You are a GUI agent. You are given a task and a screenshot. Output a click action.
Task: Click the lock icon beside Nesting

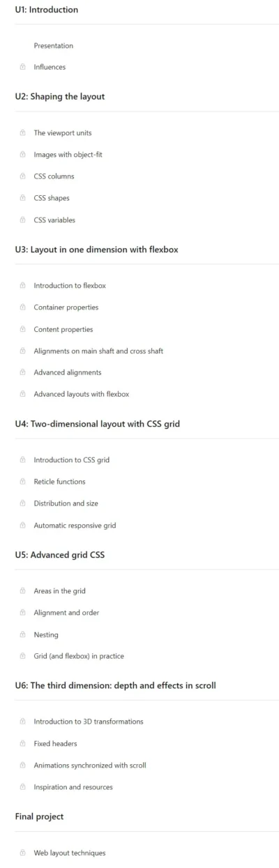[x=22, y=634]
